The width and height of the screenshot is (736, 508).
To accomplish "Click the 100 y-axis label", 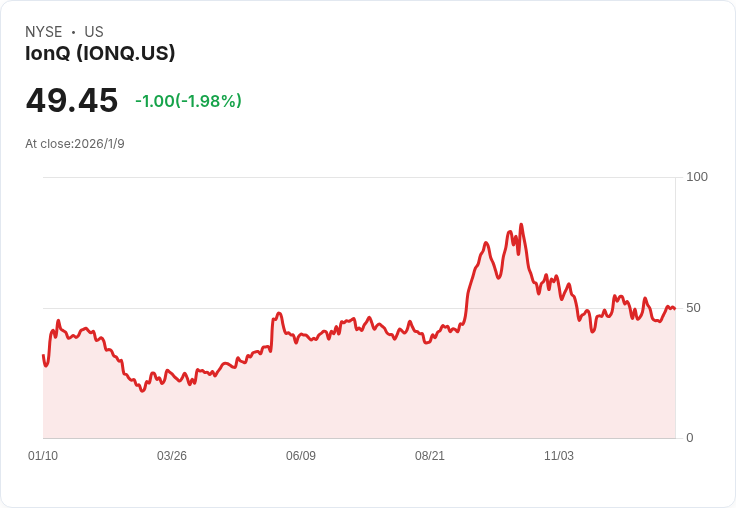I will 696,177.
